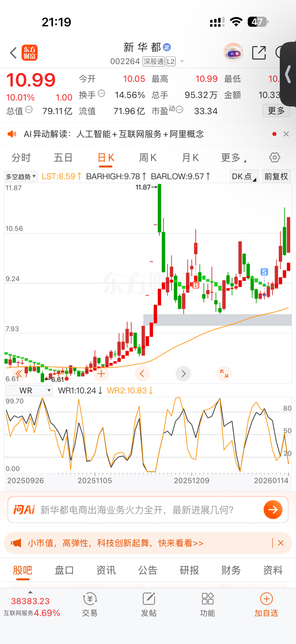Tap the chart plus zoom-in icon
Viewport: 296px width, 644px height.
pos(101,374)
